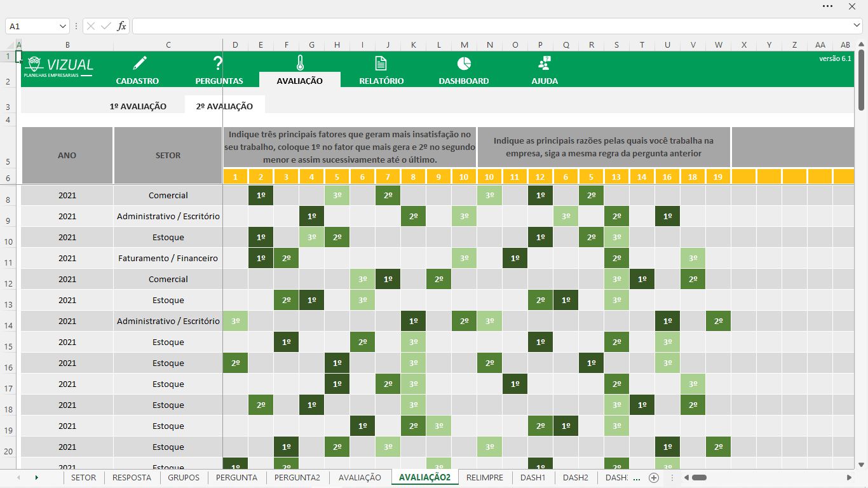Select the AVALIAÇÃO2 sheet tab
Image resolution: width=868 pixels, height=488 pixels.
coord(424,477)
